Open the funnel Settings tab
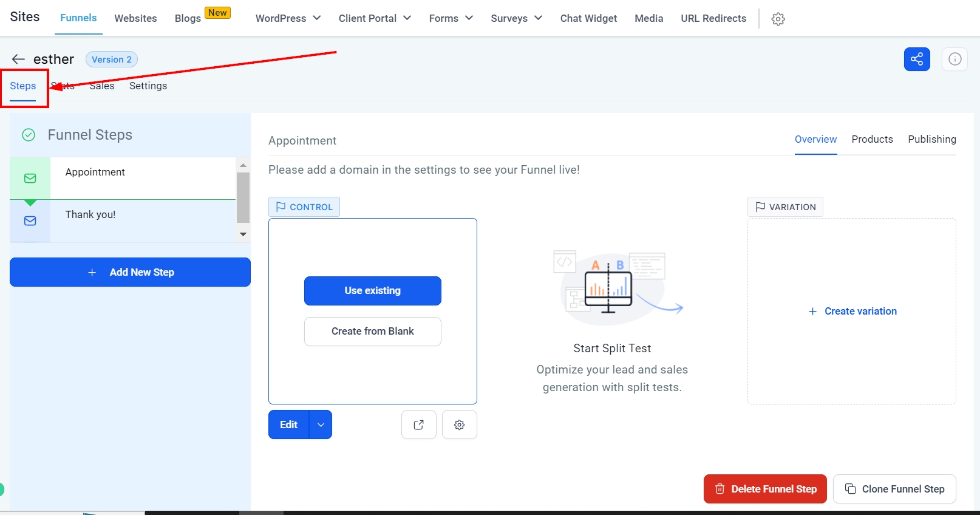This screenshot has width=980, height=515. point(148,86)
